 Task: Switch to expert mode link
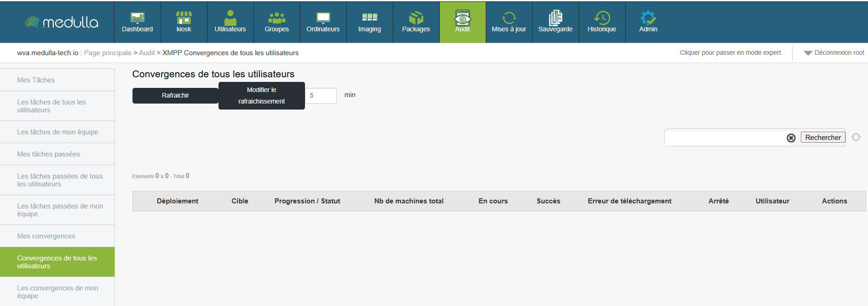tap(730, 53)
